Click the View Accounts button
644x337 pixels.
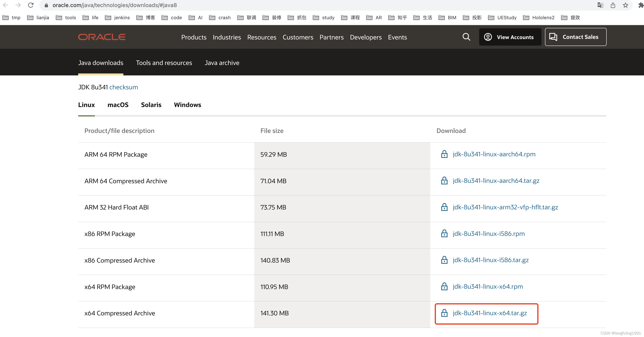click(x=510, y=37)
